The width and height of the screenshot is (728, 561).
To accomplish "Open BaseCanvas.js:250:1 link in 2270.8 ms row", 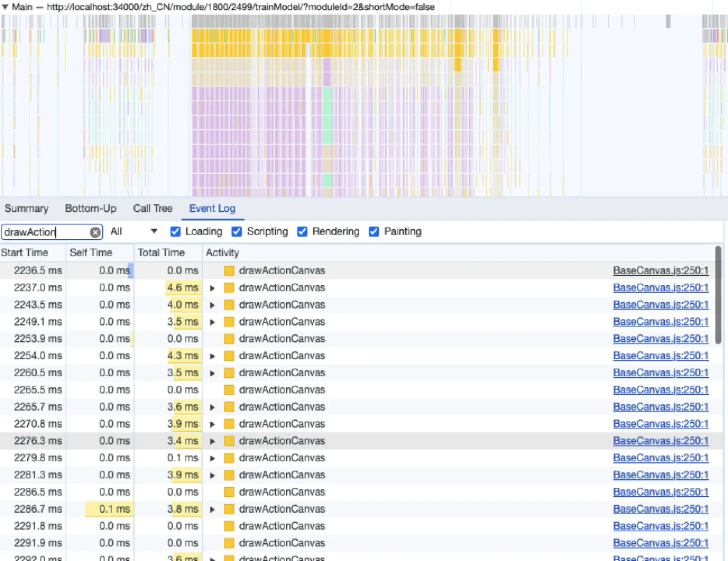I will click(x=661, y=424).
